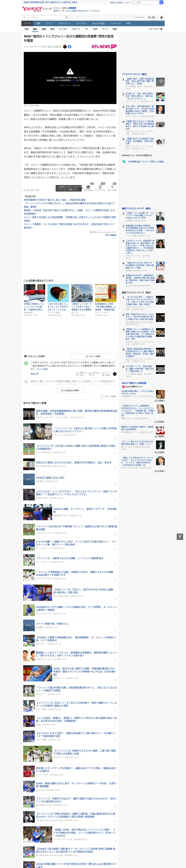Click ヘルプ link at top
The image size is (186, 868).
(127, 2)
